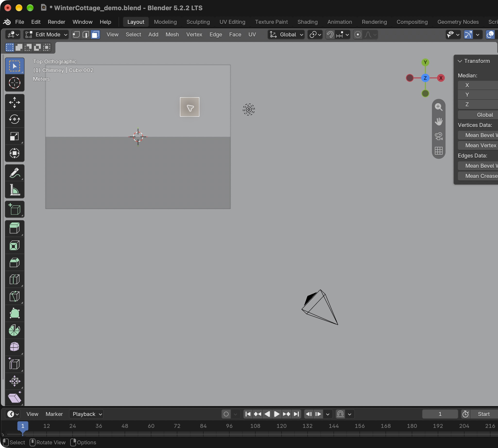Select the Inset Faces tool
The image size is (498, 448).
15,245
